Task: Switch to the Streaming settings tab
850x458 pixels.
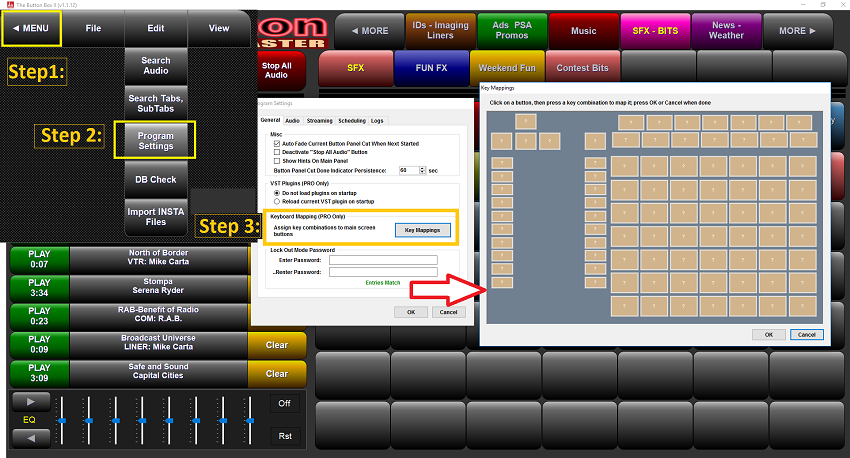Action: pos(319,120)
